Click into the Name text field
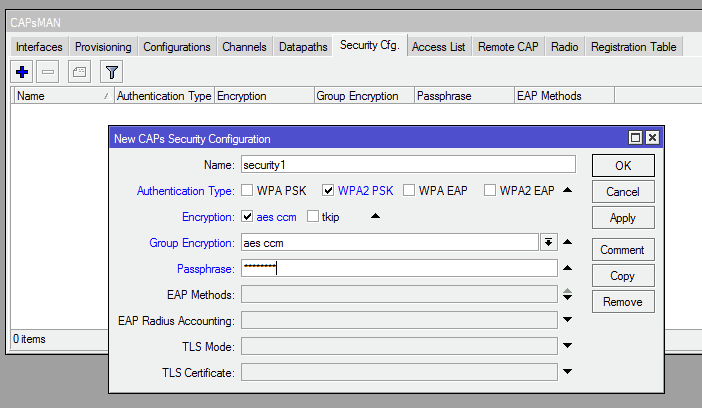Viewport: 702px width, 408px height. 407,164
